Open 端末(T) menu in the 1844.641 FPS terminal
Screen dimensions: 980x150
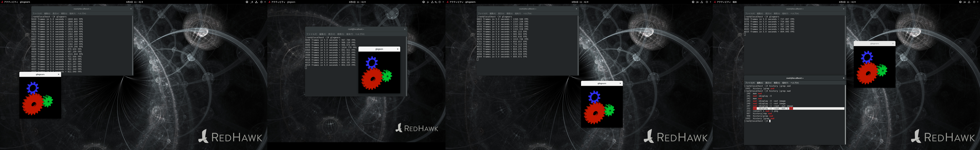coord(72,13)
